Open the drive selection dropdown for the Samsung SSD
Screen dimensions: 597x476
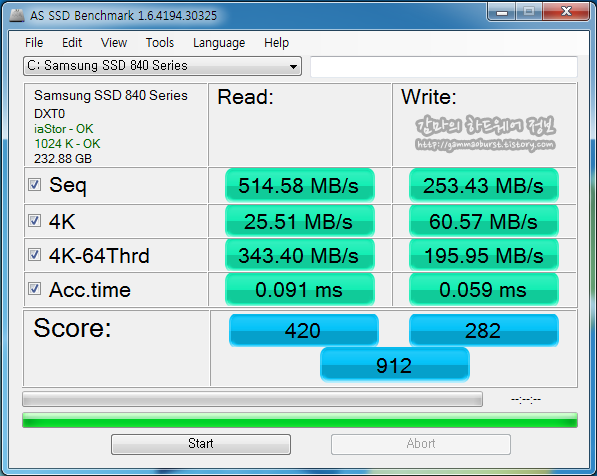coord(162,66)
